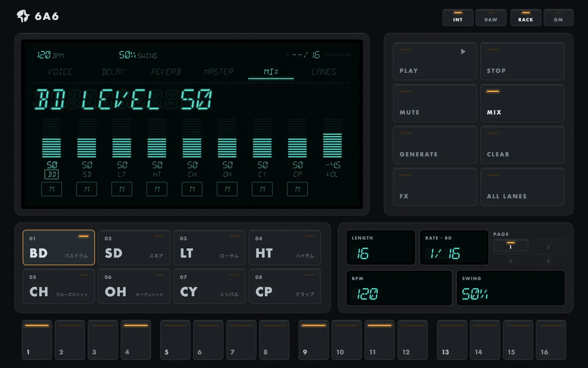This screenshot has height=368, width=588.
Task: Toggle the MUTE mode pad
Action: [435, 103]
